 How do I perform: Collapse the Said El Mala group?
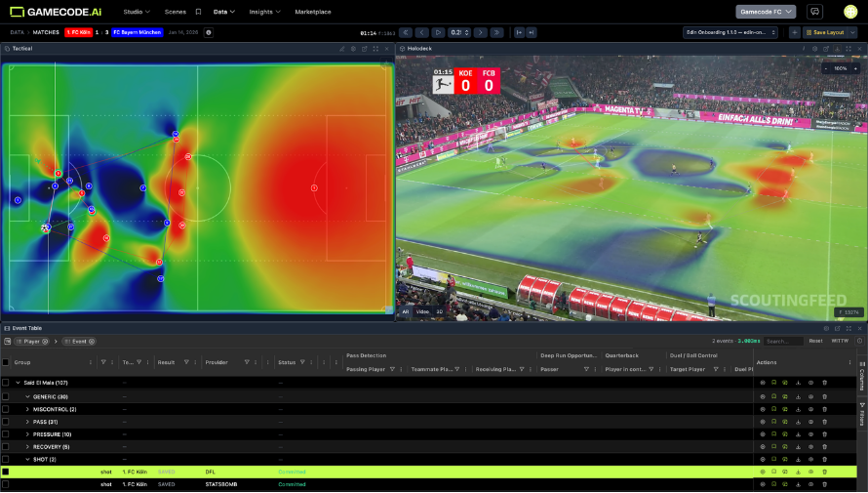19,383
